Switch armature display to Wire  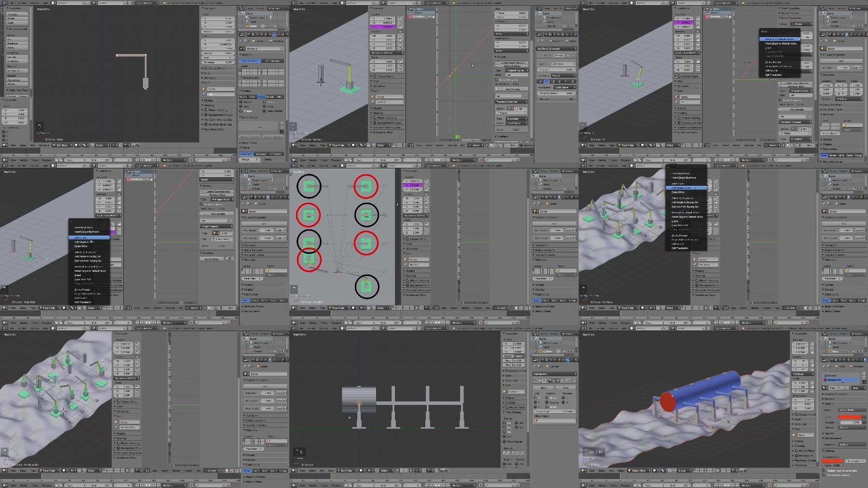[x=279, y=97]
